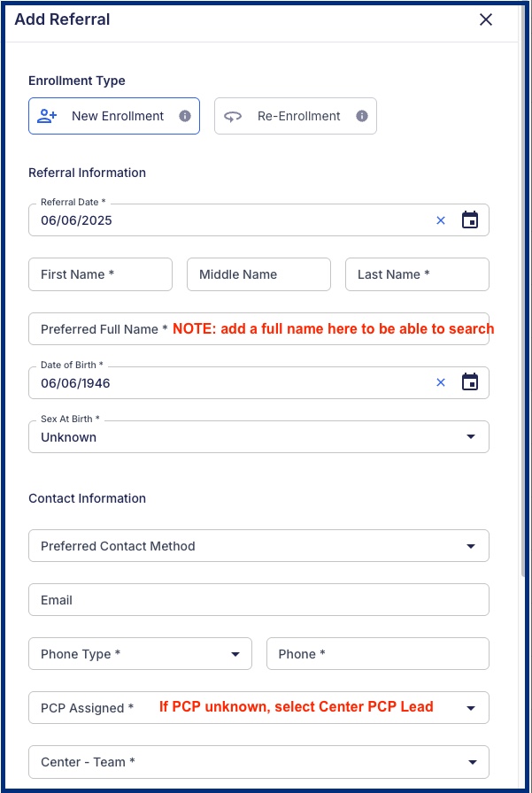Select Re-Enrollment type
532x793 pixels.
(296, 116)
